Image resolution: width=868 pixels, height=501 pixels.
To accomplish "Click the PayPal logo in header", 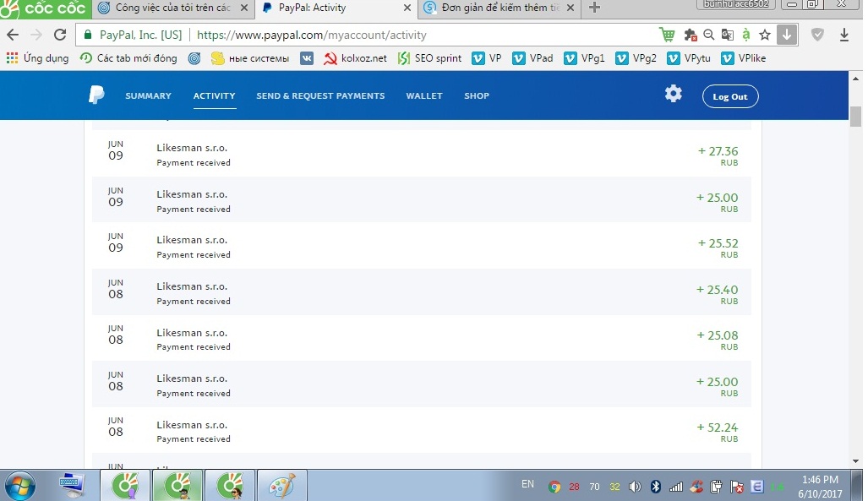I will tap(96, 95).
